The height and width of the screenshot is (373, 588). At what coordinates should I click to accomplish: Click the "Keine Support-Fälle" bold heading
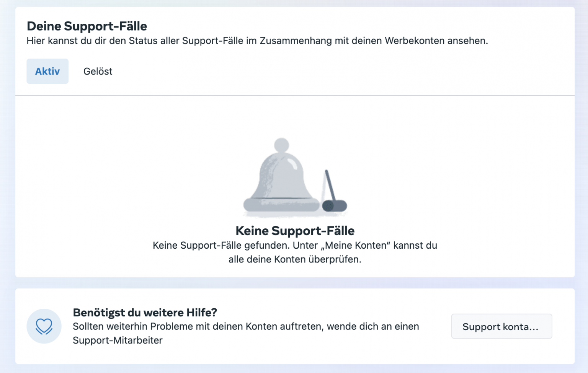click(295, 231)
